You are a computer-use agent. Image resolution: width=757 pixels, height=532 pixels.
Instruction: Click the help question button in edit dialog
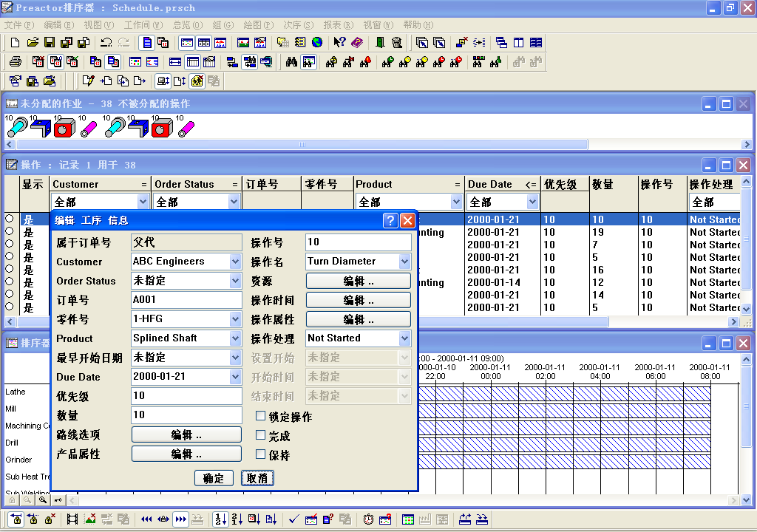(390, 221)
